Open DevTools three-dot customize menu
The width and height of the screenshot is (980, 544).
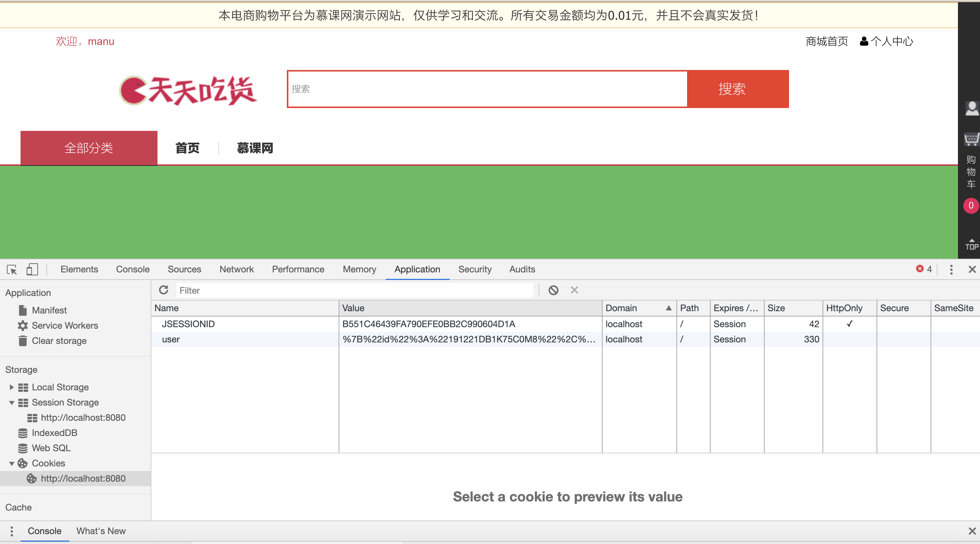tap(951, 269)
